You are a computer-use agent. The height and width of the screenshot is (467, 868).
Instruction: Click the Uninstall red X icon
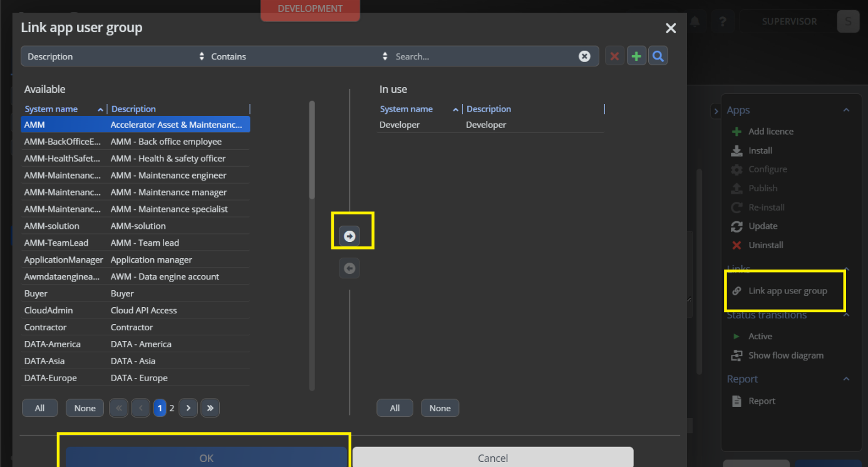[x=736, y=245]
